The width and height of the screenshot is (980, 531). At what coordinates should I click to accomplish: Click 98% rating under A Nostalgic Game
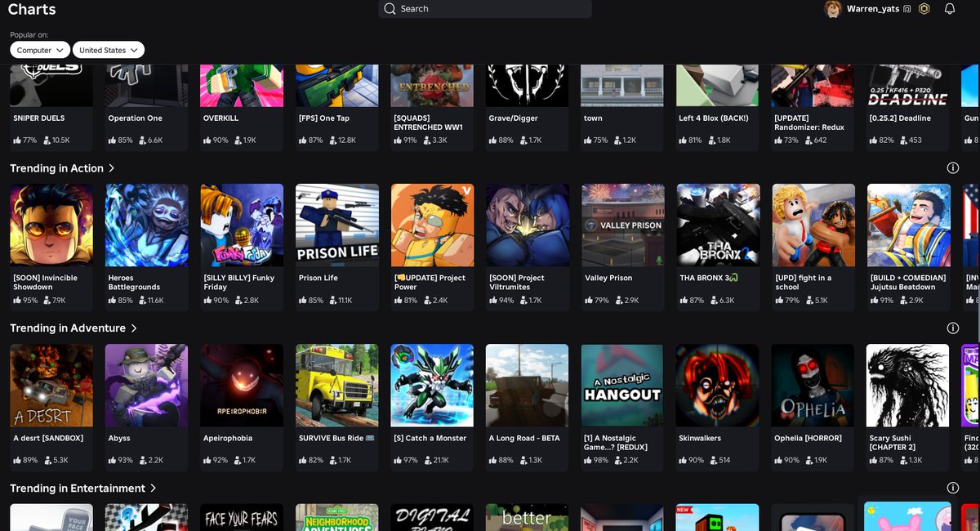tap(597, 461)
